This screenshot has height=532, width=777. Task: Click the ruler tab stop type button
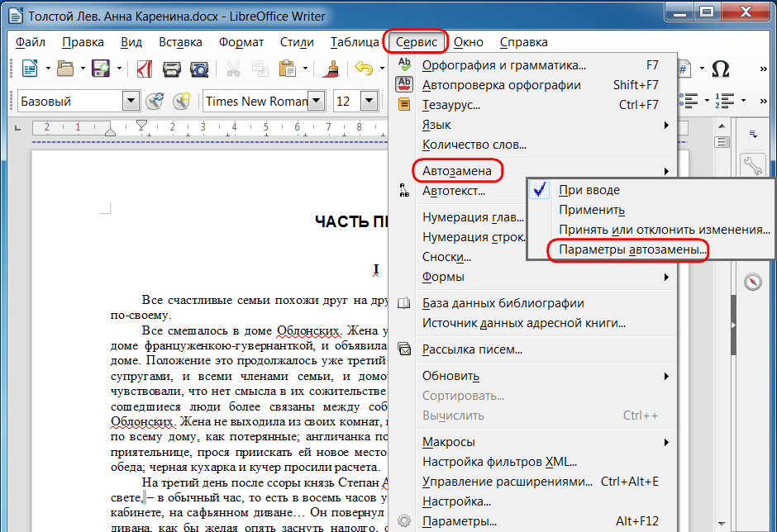(18, 128)
